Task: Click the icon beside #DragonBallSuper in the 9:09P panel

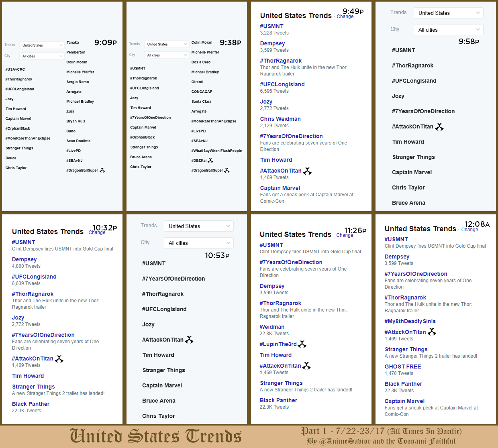Action: pyautogui.click(x=102, y=170)
